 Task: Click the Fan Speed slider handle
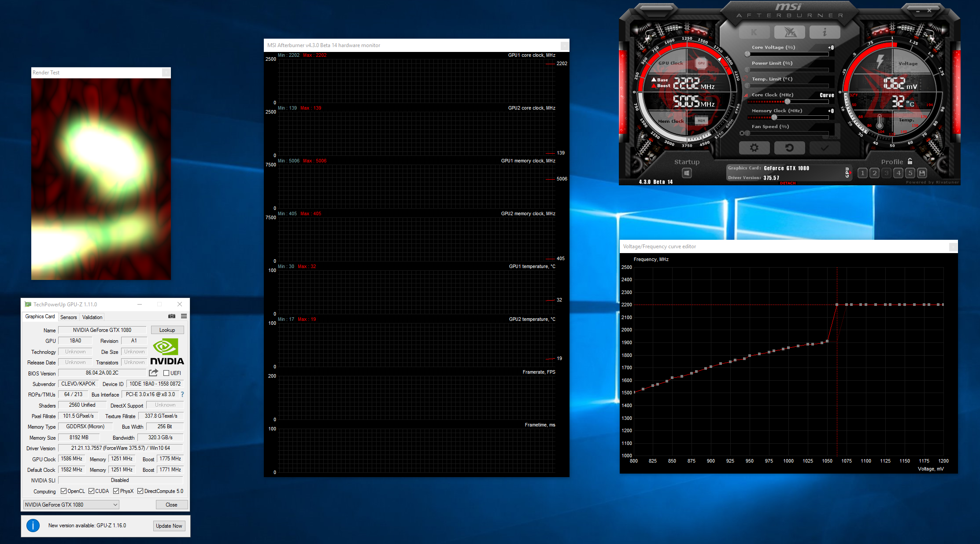pyautogui.click(x=747, y=133)
